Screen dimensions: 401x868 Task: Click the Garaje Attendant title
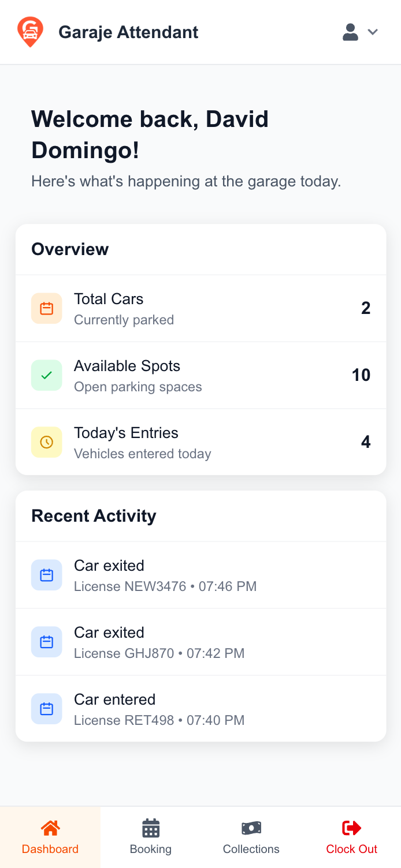pyautogui.click(x=128, y=32)
